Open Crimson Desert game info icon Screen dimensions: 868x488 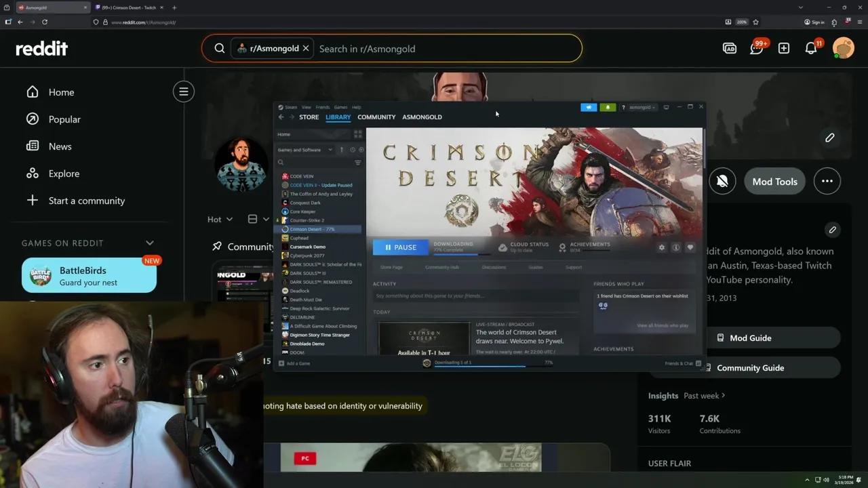tap(676, 247)
